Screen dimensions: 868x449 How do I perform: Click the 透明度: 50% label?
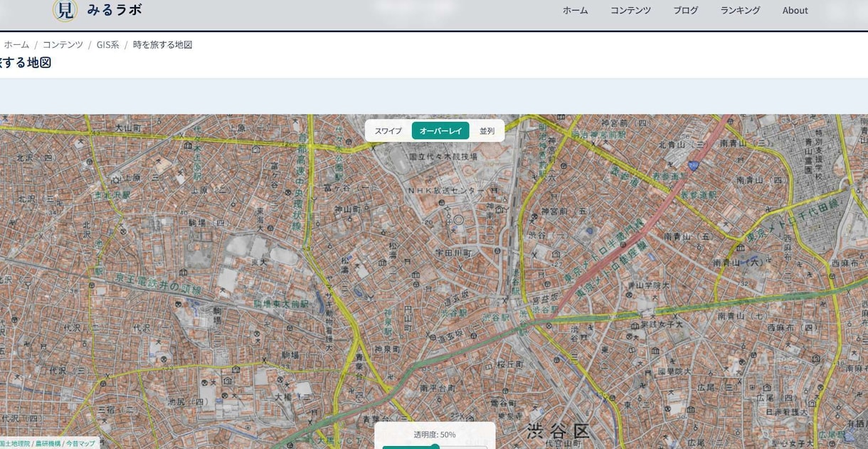pos(435,435)
